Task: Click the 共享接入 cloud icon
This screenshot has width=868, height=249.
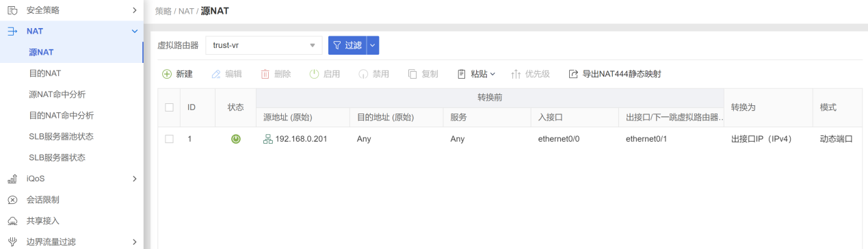Action: pyautogui.click(x=12, y=221)
